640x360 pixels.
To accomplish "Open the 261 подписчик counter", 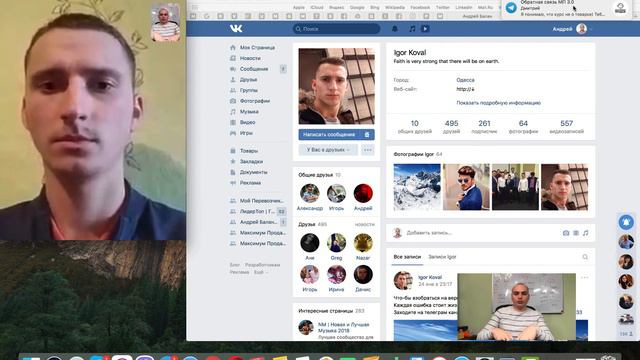I will pyautogui.click(x=484, y=127).
